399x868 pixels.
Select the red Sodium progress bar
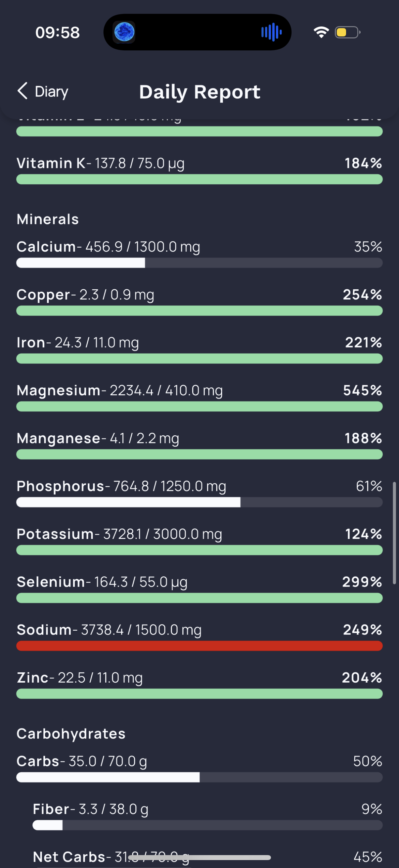point(199,646)
